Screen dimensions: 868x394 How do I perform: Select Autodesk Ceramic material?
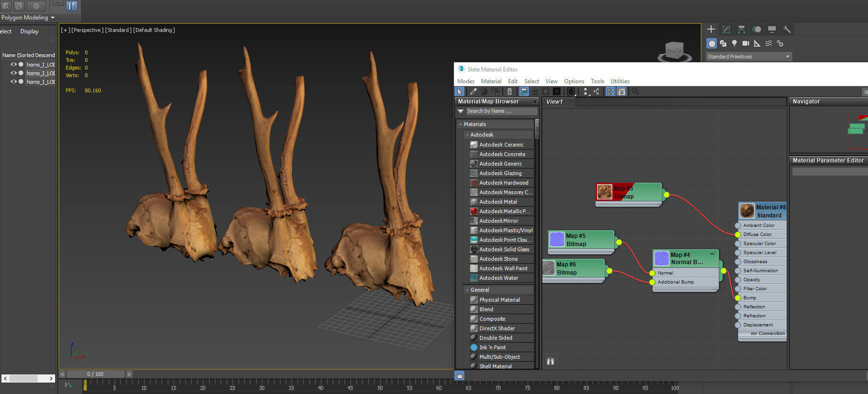coord(502,145)
